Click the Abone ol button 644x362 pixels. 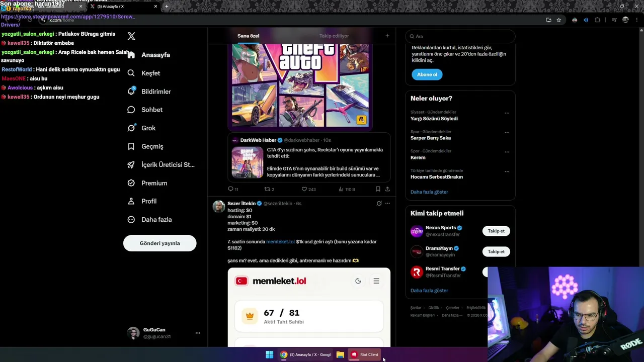(x=427, y=74)
